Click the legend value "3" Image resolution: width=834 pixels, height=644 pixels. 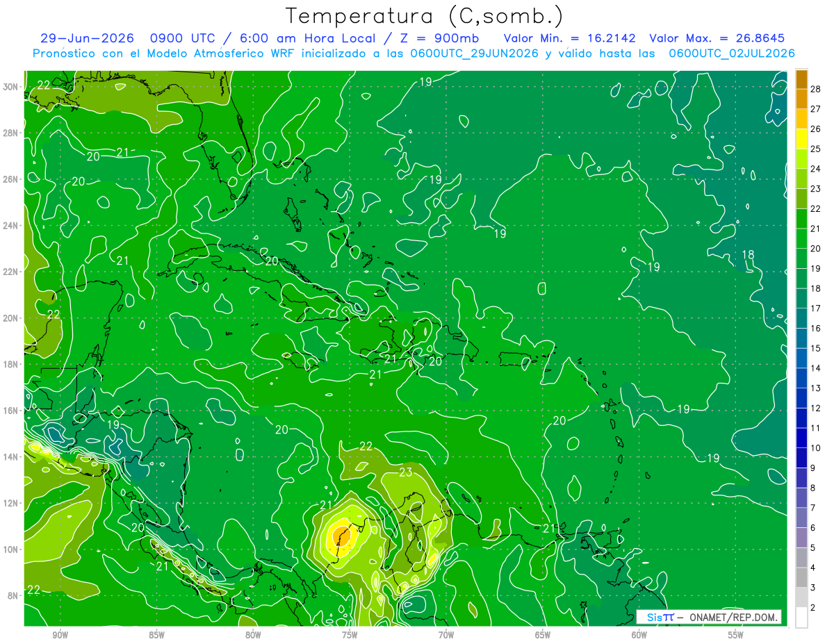[x=813, y=588]
